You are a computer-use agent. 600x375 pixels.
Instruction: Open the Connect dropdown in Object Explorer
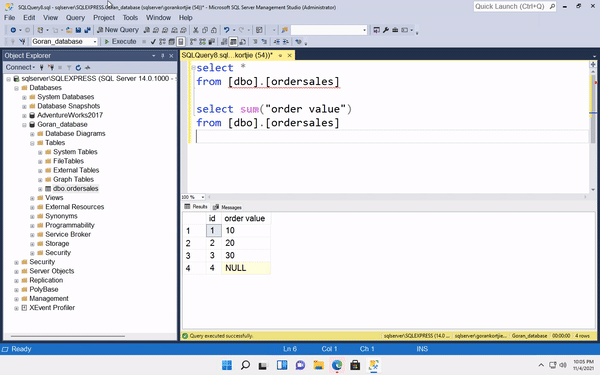(x=20, y=67)
